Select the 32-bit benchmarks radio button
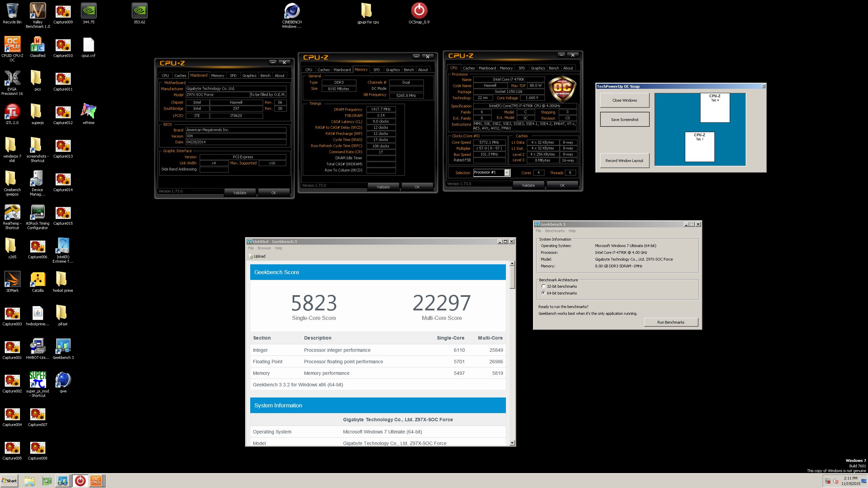The height and width of the screenshot is (488, 868). pos(544,286)
